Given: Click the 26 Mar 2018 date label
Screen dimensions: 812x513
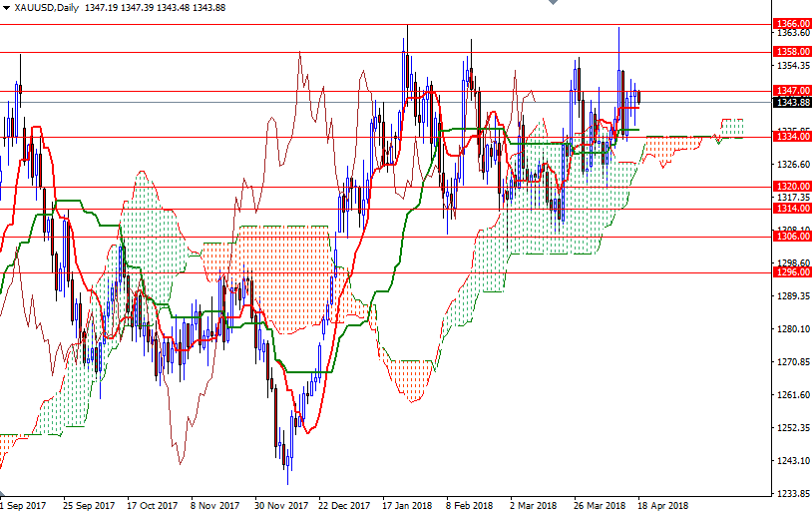Looking at the screenshot, I should [x=600, y=505].
